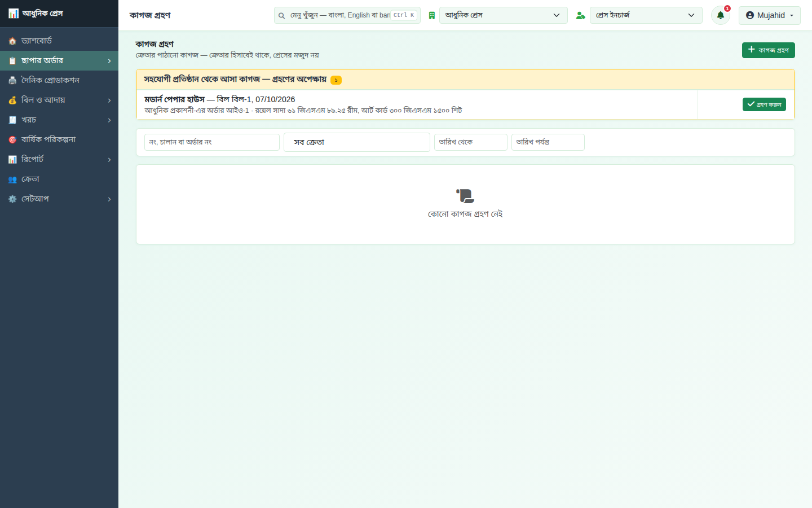Expand the বিল ও আদায় sidebar menu
812x508 pixels.
click(x=59, y=100)
